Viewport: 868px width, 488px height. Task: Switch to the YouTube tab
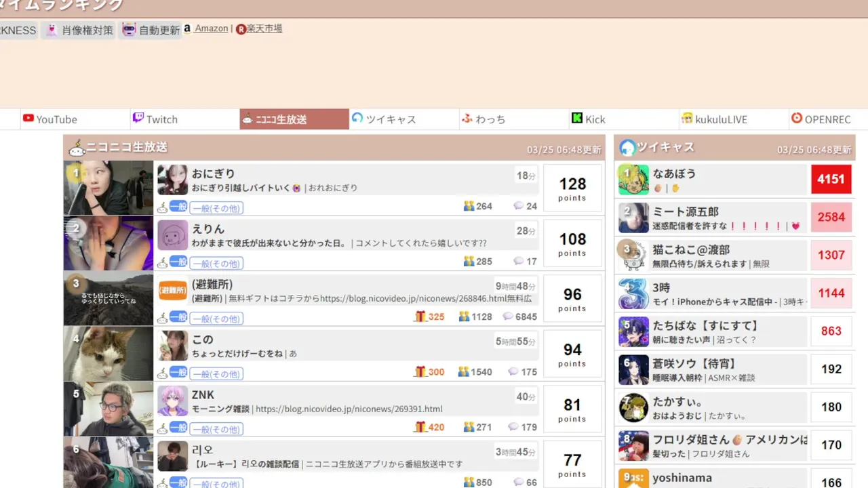coord(75,119)
